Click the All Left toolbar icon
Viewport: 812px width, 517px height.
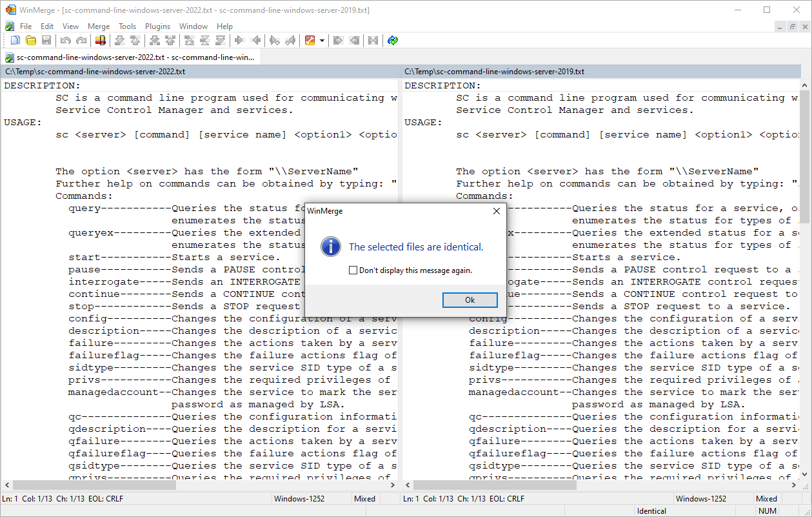(x=354, y=41)
